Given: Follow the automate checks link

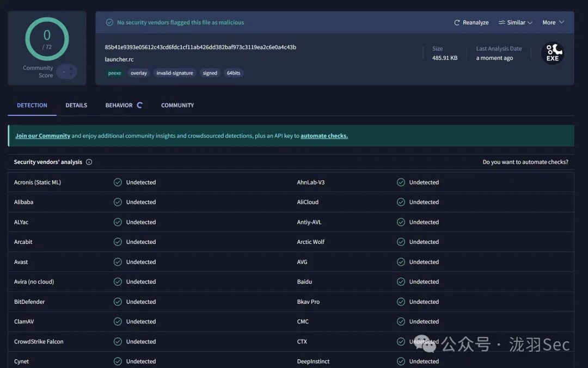Looking at the screenshot, I should coord(324,136).
